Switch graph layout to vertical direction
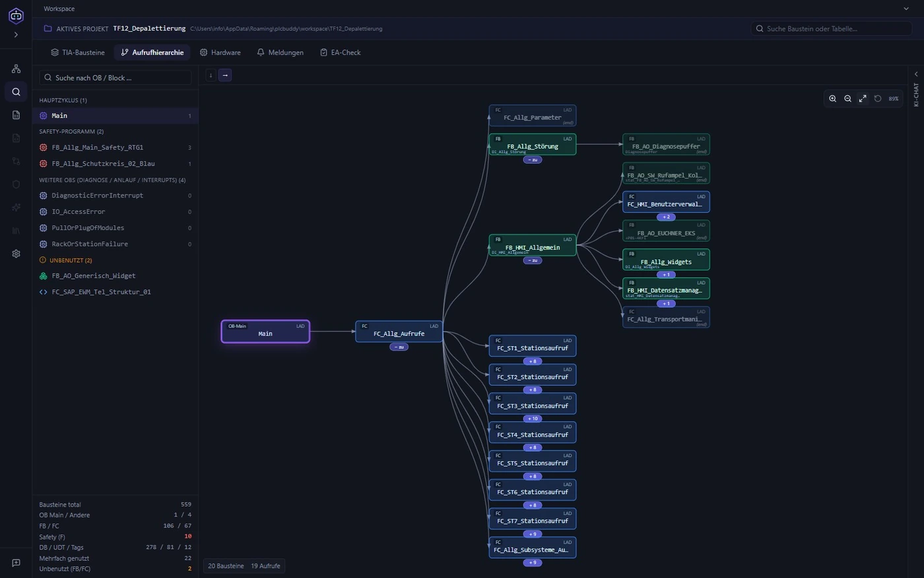Image resolution: width=924 pixels, height=578 pixels. click(x=211, y=75)
